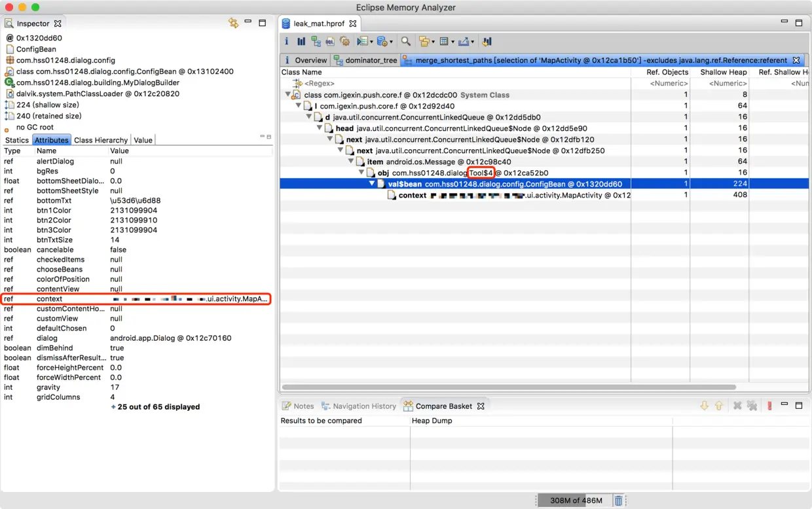The image size is (812, 509).
Task: Switch to Navigation History tab
Action: 358,406
